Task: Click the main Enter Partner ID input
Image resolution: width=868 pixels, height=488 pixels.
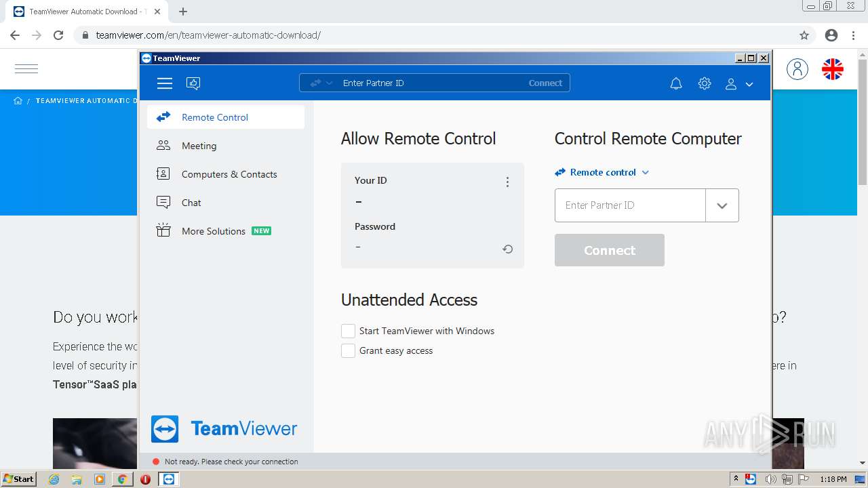Action: (x=630, y=205)
